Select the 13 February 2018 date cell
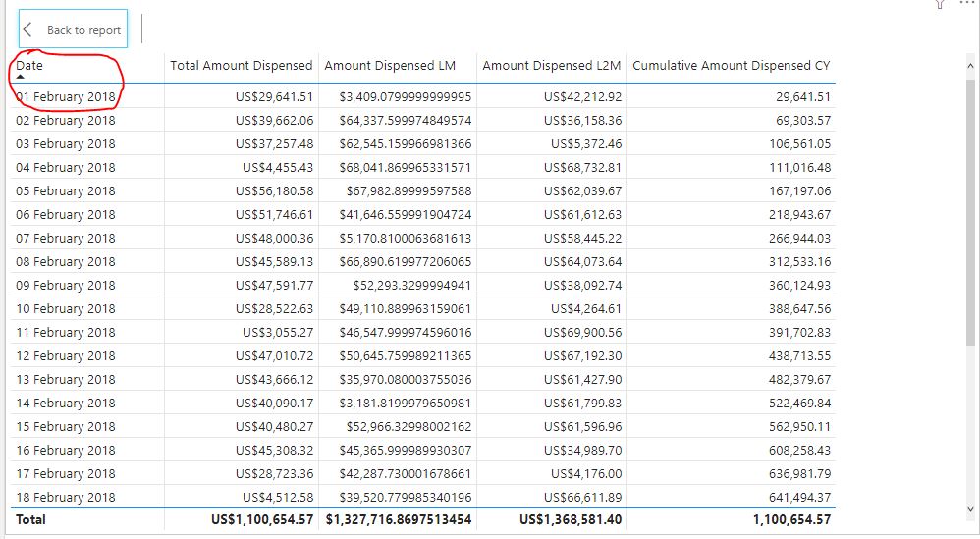This screenshot has height=539, width=980. (66, 379)
